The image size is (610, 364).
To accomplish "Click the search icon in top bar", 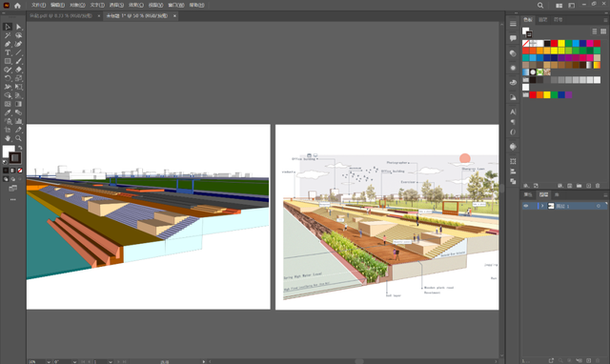I will coord(540,5).
